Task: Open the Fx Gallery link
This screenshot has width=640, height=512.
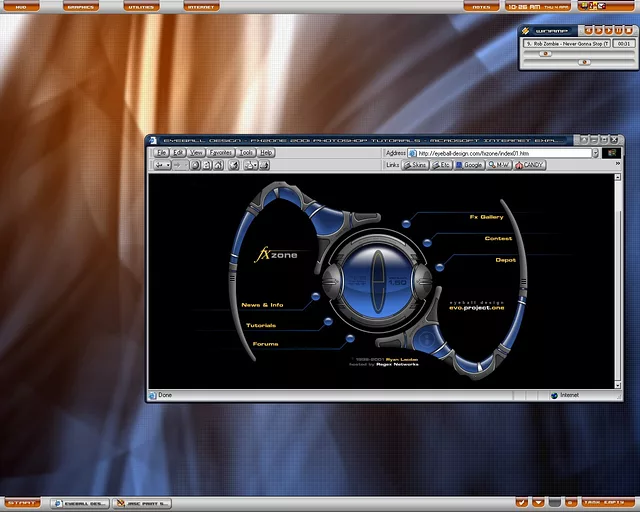Action: click(x=486, y=217)
